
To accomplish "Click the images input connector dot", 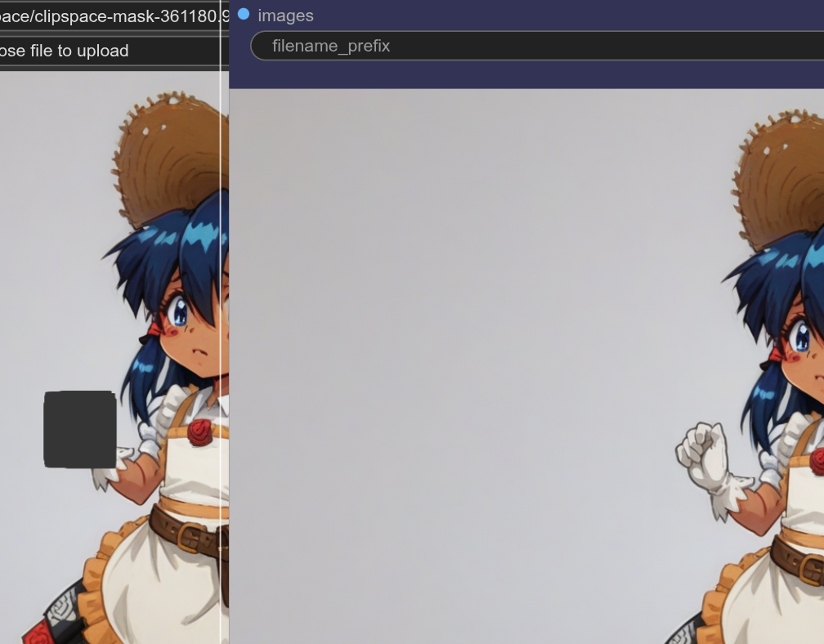I will point(244,14).
